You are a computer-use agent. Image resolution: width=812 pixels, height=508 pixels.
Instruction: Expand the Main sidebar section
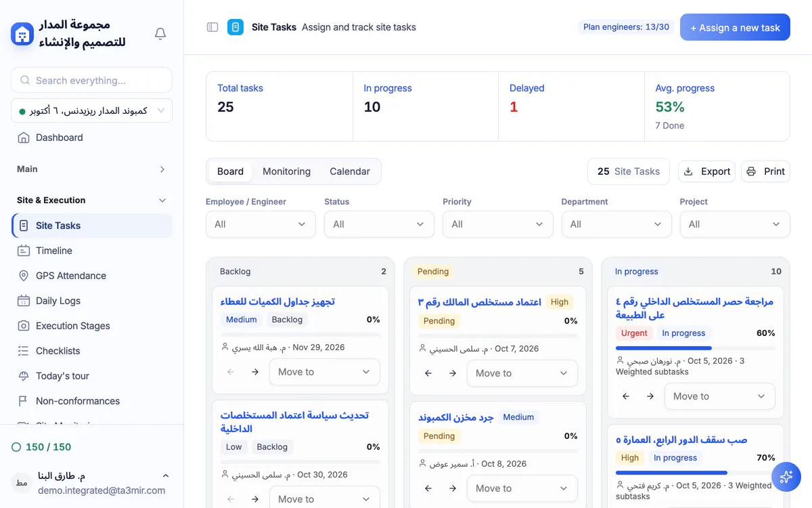(91, 169)
